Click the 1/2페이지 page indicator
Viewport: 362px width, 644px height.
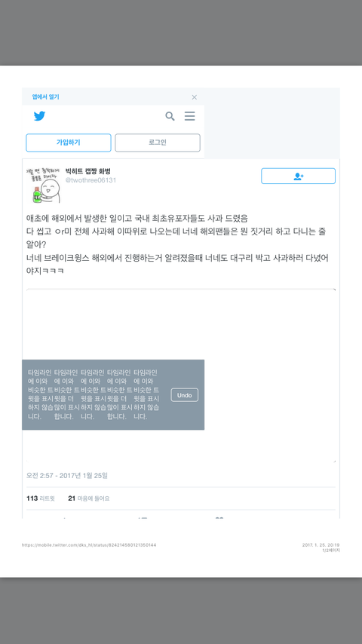(x=331, y=550)
